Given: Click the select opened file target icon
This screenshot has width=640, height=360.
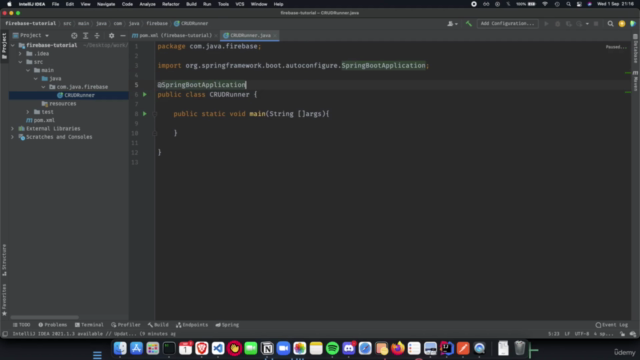Looking at the screenshot, I should click(x=74, y=36).
